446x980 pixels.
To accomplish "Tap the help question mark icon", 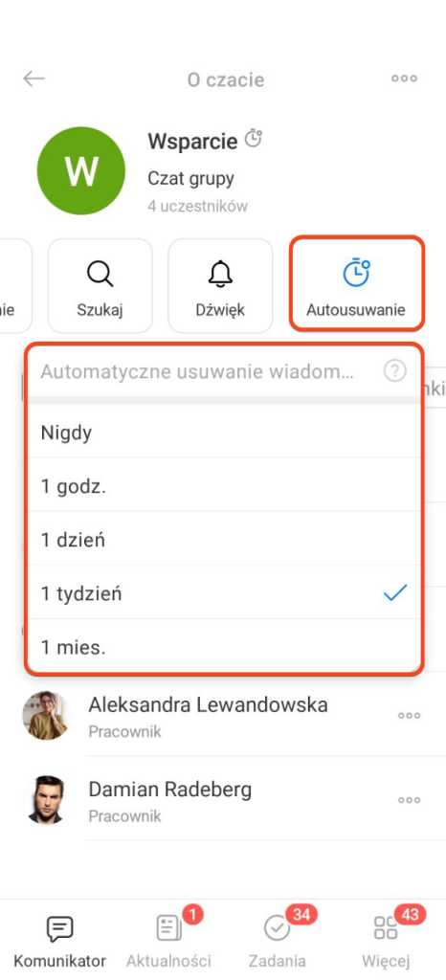I will [394, 371].
